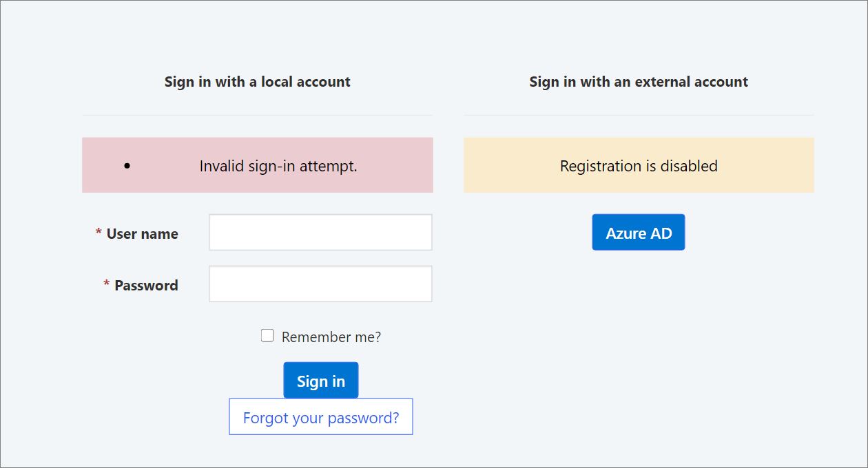
Task: Click the Password label
Action: [146, 284]
